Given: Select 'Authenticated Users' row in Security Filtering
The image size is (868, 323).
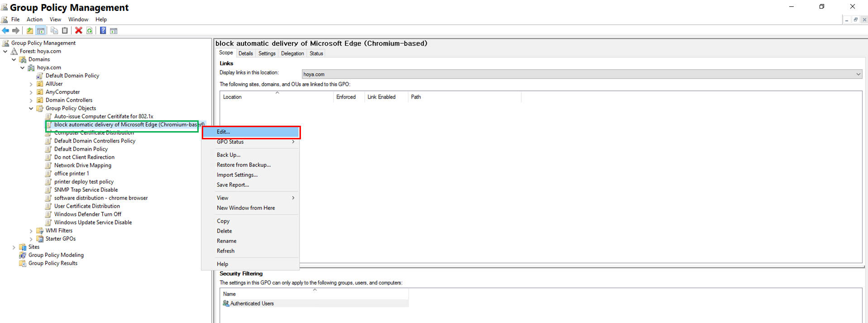Looking at the screenshot, I should (x=315, y=304).
